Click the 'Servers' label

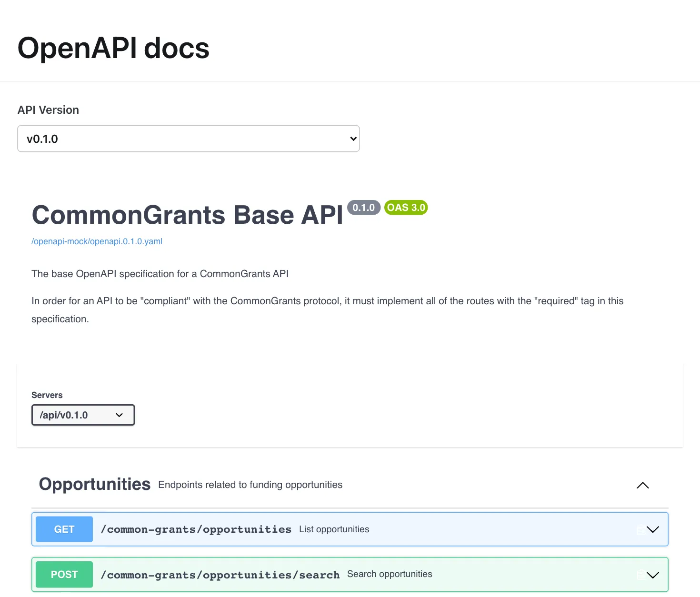click(47, 395)
